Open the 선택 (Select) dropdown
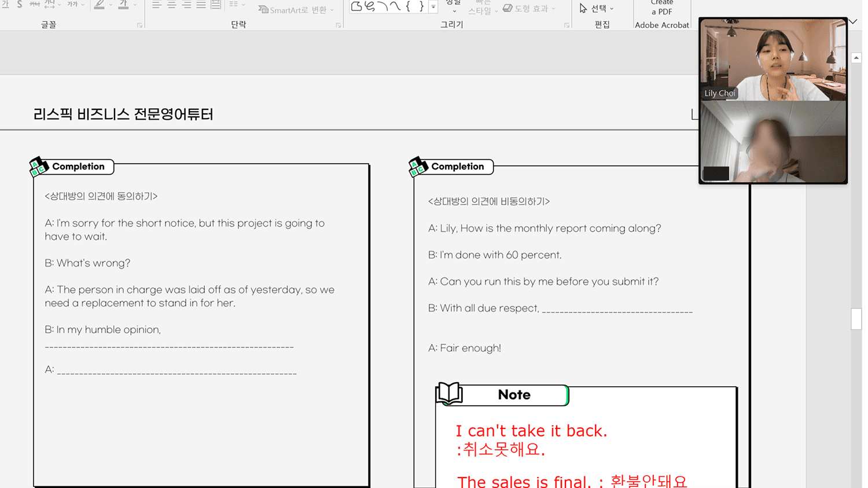 [x=597, y=9]
